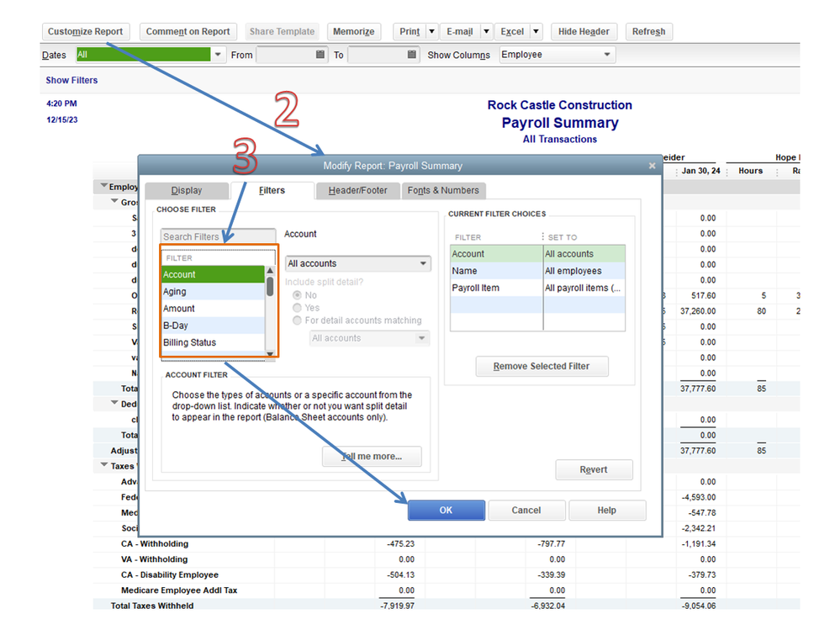Confirm with the OK button
Screen dimensions: 840x630
coord(446,511)
